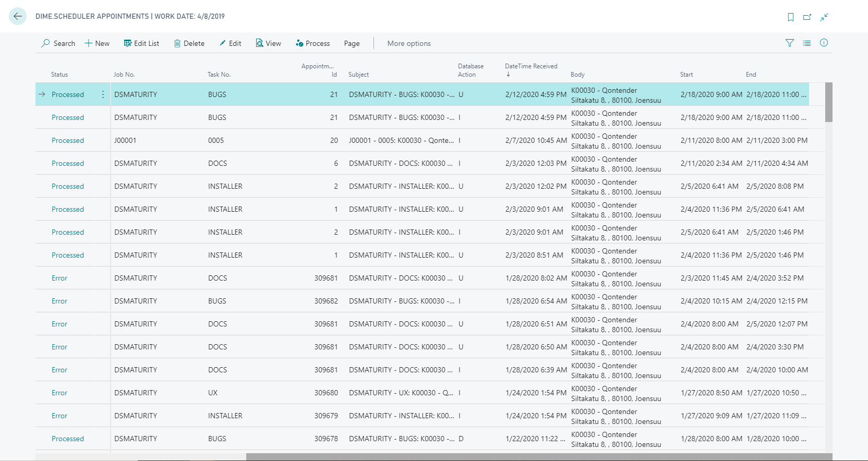
Task: Select Database Action D in last row
Action: coord(461,439)
